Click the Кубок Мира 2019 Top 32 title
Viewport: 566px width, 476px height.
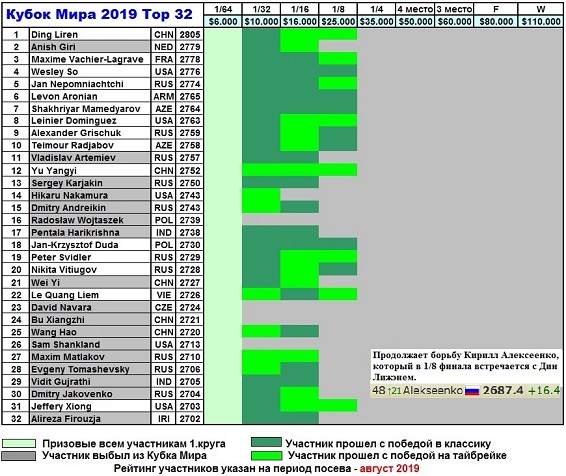tap(99, 14)
